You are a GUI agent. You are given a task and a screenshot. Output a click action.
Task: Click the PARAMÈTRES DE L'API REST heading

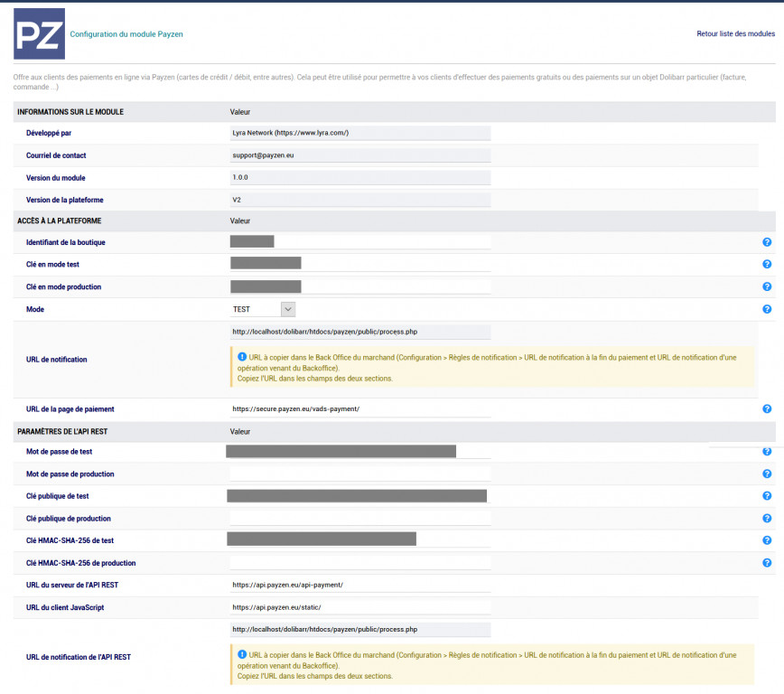(62, 431)
